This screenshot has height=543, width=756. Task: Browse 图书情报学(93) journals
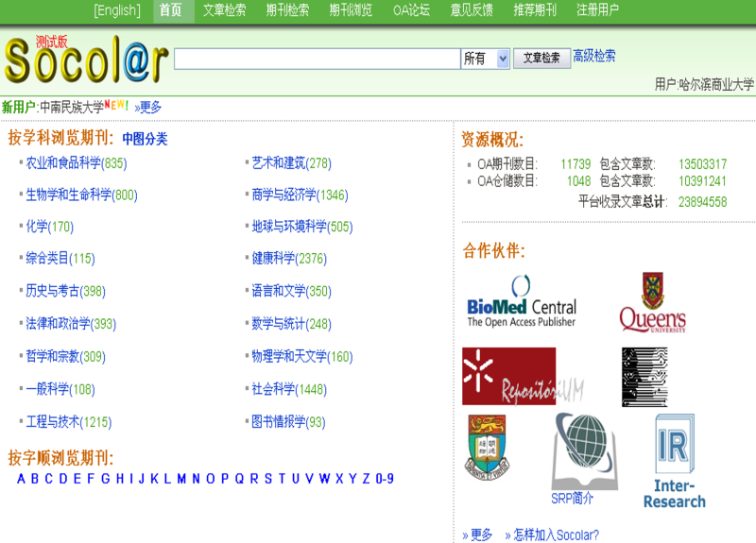click(x=288, y=422)
